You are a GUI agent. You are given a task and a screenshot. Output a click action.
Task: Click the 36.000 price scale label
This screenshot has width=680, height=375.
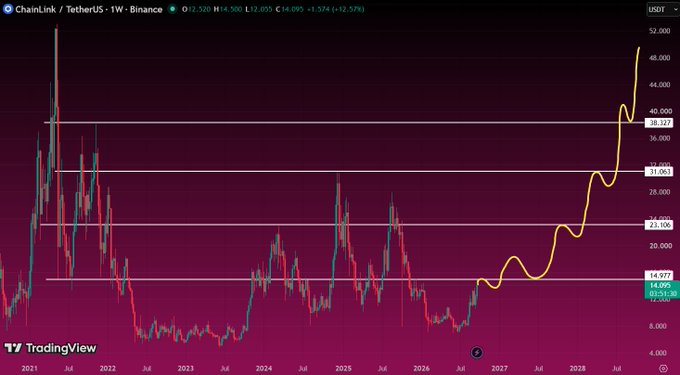660,138
